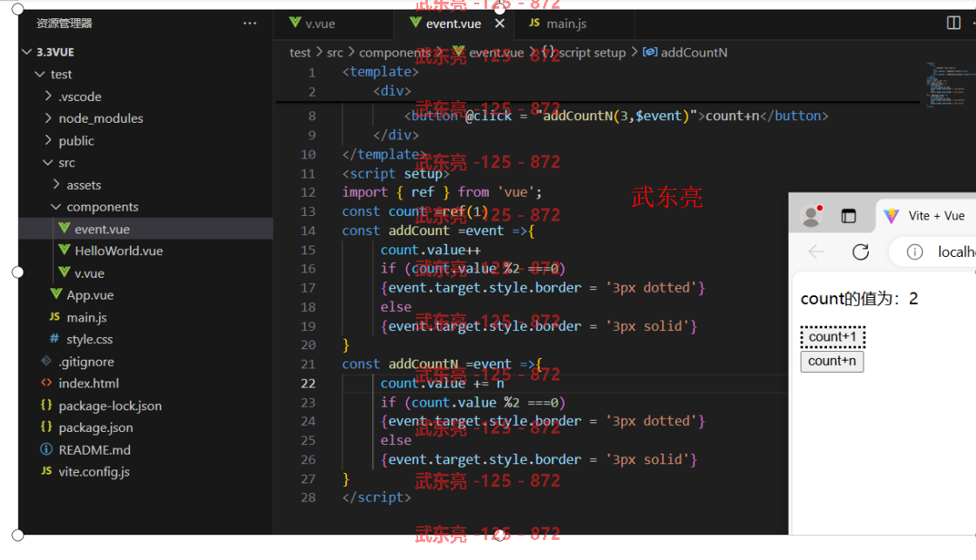
Task: Click the browser back arrow
Action: 816,252
